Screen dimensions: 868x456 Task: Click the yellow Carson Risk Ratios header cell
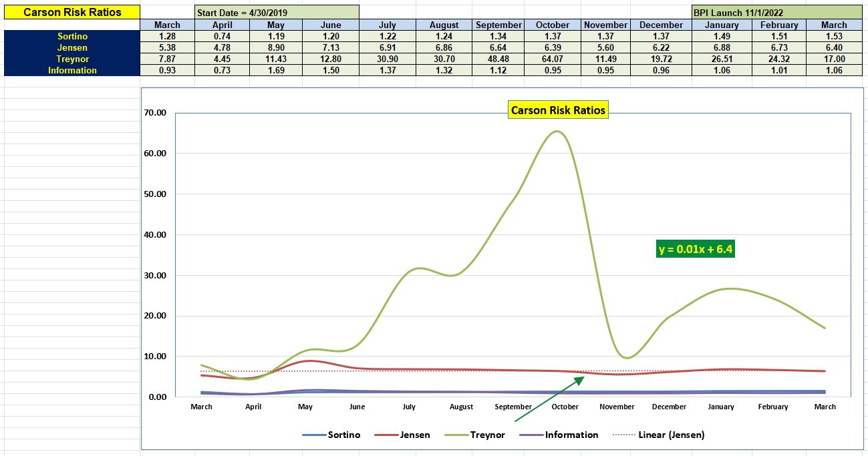(x=71, y=11)
